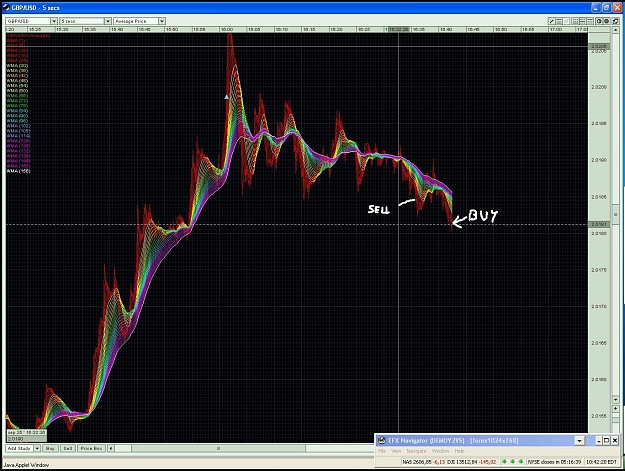Click the 10:42:20 EDT clock

point(601,462)
